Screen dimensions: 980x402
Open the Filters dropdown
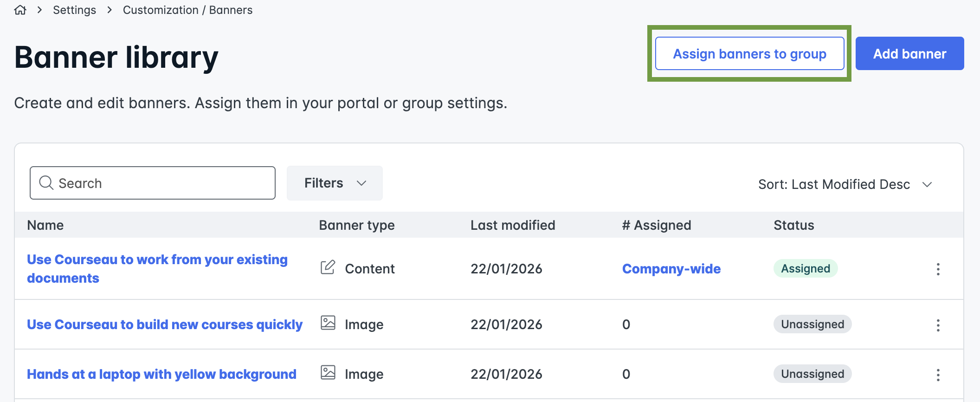(335, 183)
